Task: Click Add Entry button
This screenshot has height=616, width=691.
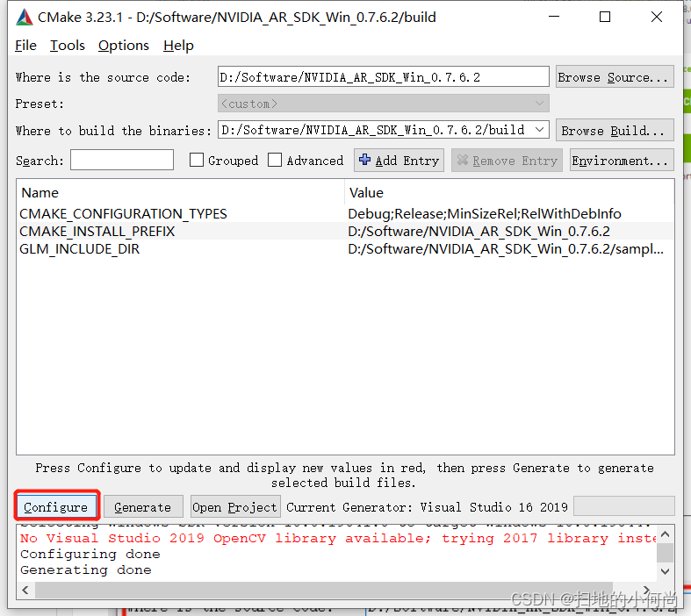Action: pos(399,161)
